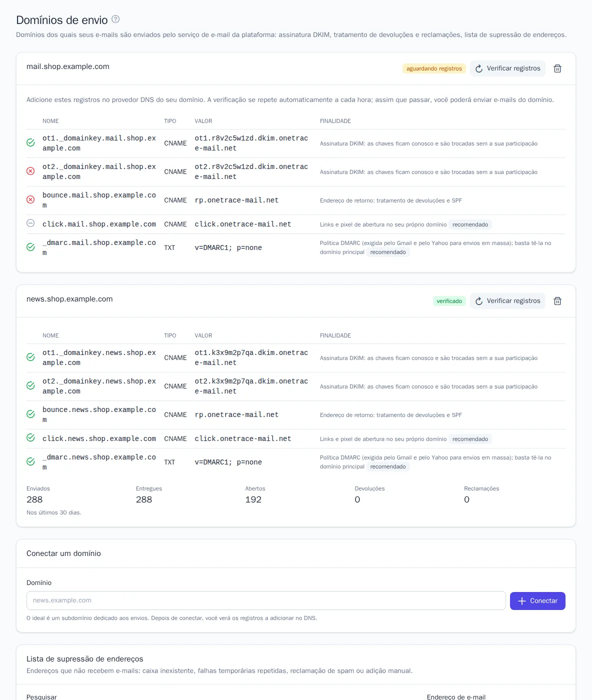This screenshot has height=700, width=592.
Task: Select the name _dmarc.news.shop.example.com
Action: (99, 462)
